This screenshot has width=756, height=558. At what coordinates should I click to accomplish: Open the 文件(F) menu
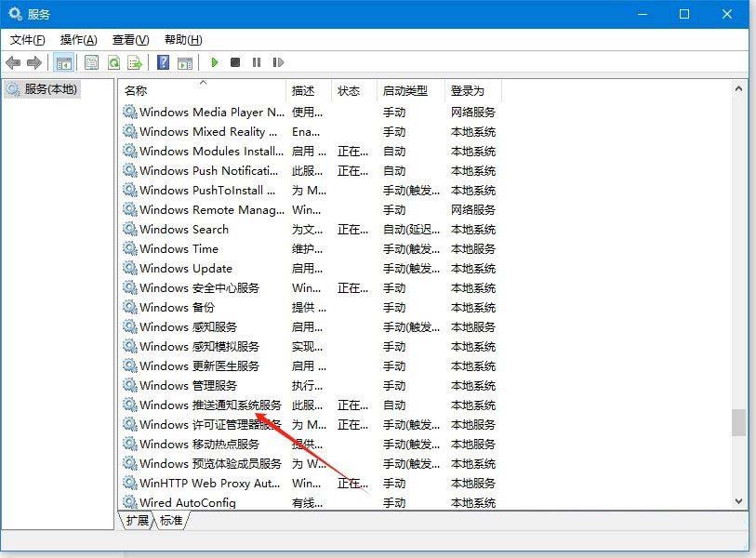(x=27, y=39)
